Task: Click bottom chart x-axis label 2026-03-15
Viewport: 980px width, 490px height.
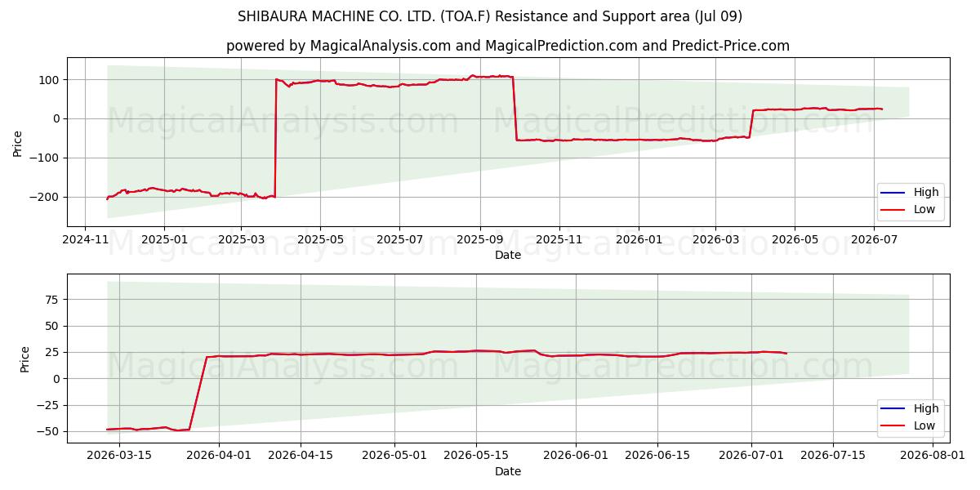Action: (118, 457)
